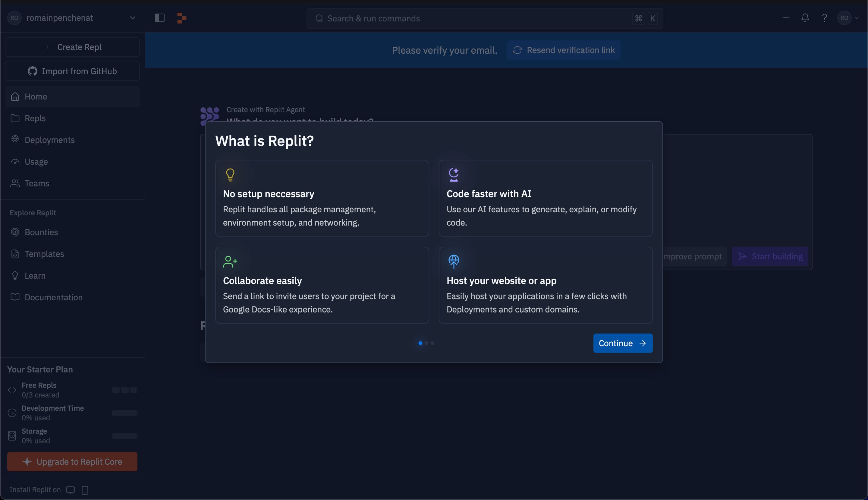
Task: Click Upgrade to Replit Core button
Action: tap(72, 462)
